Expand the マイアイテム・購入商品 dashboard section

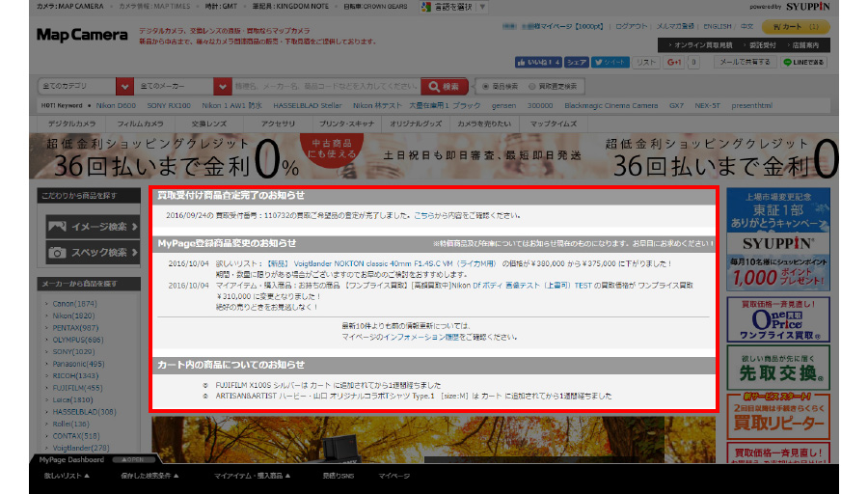[x=252, y=476]
